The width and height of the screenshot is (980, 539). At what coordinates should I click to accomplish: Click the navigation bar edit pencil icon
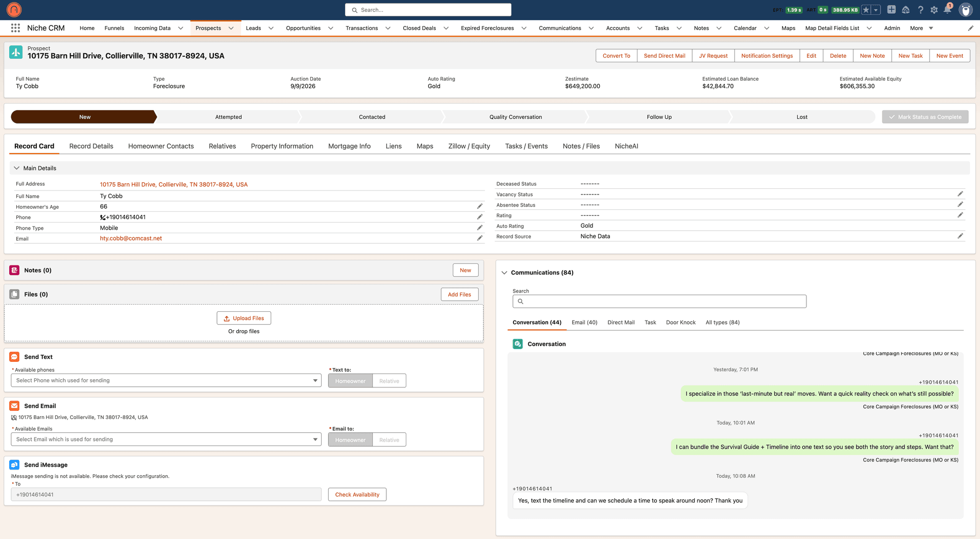971,28
